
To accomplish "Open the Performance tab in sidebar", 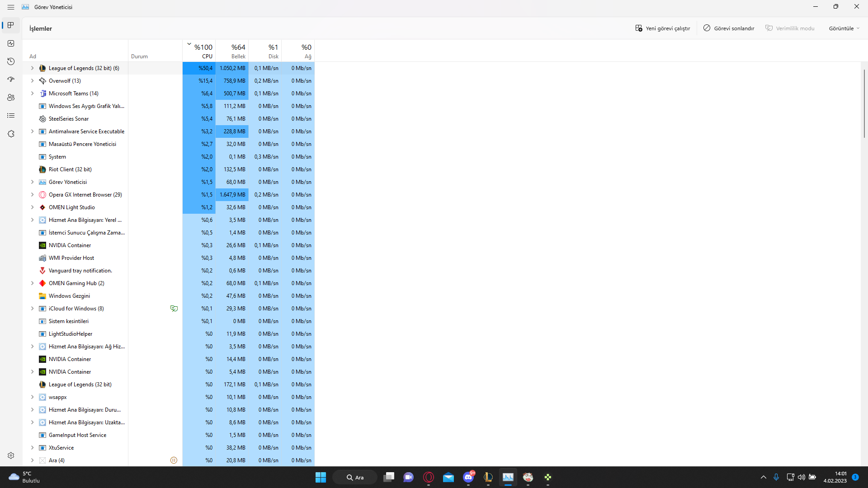I will (x=11, y=43).
